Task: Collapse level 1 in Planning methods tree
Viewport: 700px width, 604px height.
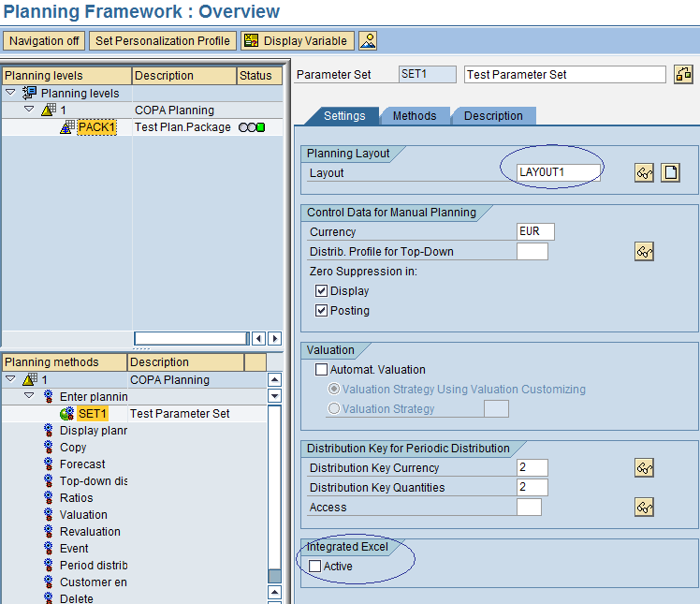Action: (10, 379)
